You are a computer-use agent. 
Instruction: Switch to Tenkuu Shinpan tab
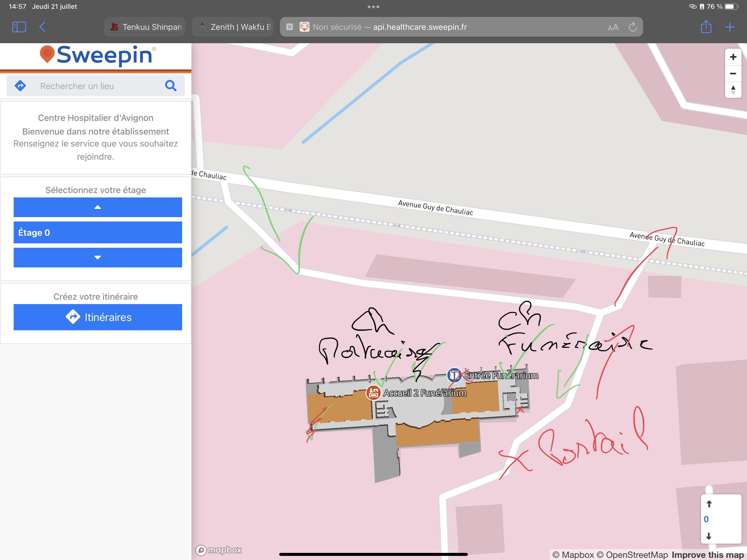click(145, 27)
